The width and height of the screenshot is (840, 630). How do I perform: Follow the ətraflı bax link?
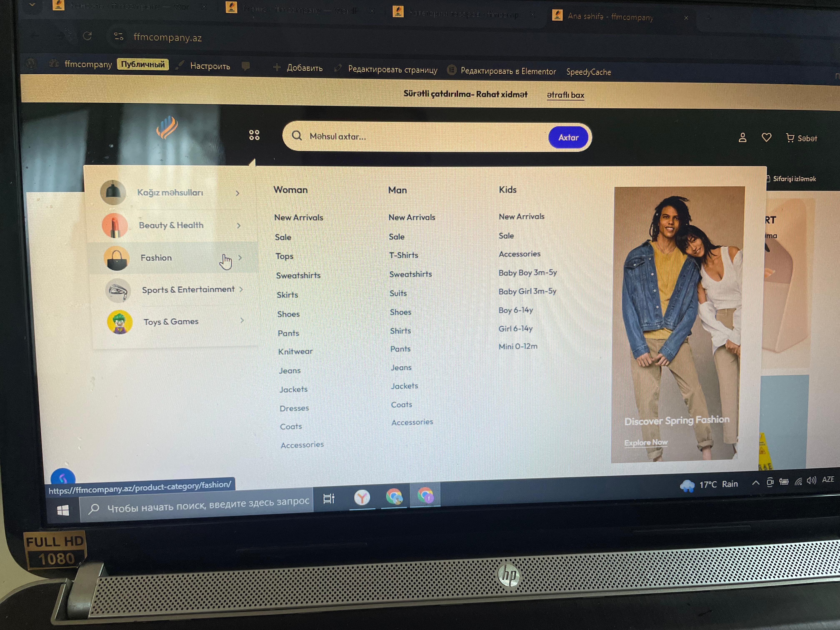(x=565, y=95)
